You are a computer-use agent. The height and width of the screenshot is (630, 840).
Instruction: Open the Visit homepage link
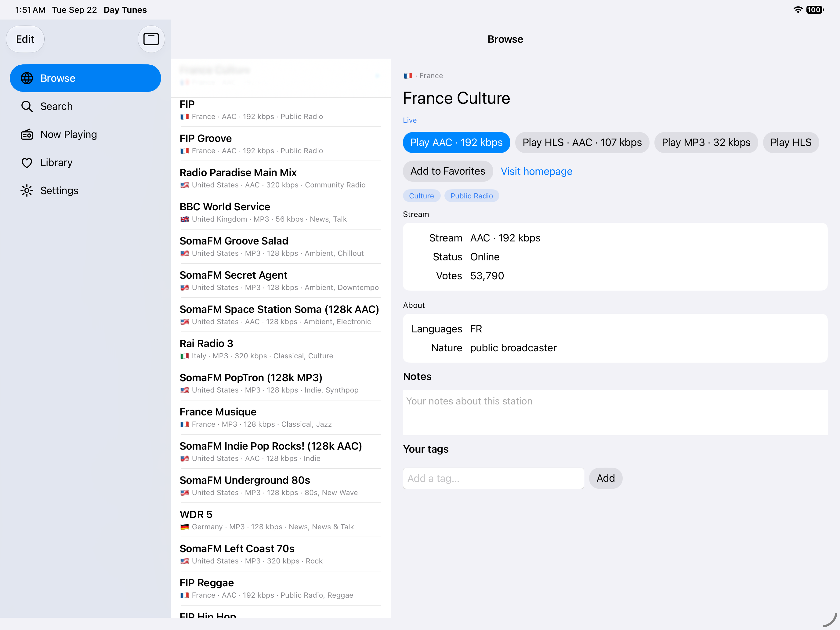click(537, 171)
